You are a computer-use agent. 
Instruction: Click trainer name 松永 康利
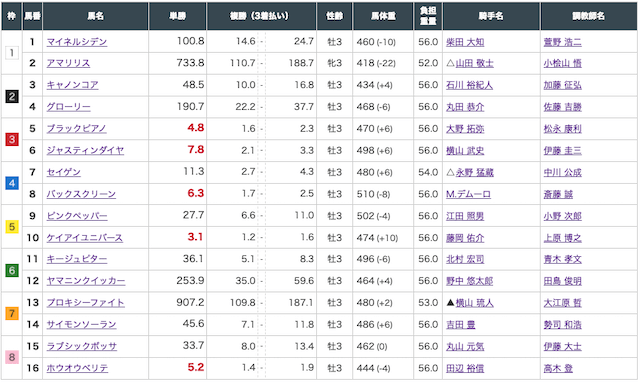point(562,129)
